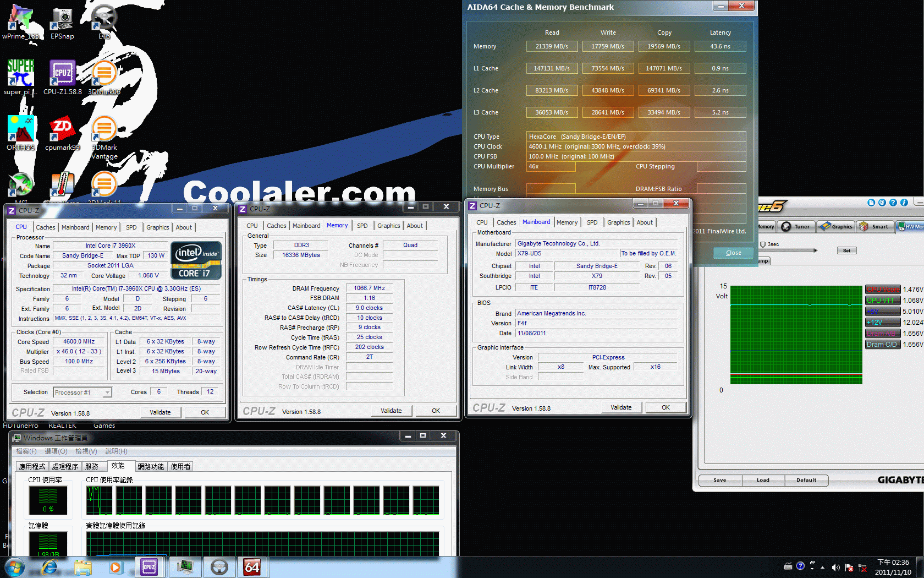Viewport: 924px width, 578px height.
Task: Switch to 網路功能 tab in Task Manager
Action: tap(151, 466)
